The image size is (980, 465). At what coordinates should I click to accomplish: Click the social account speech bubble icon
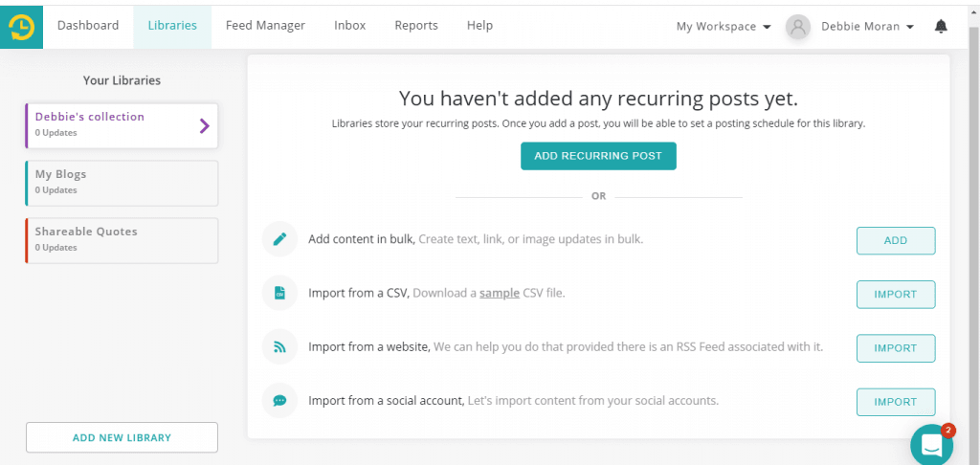click(280, 401)
